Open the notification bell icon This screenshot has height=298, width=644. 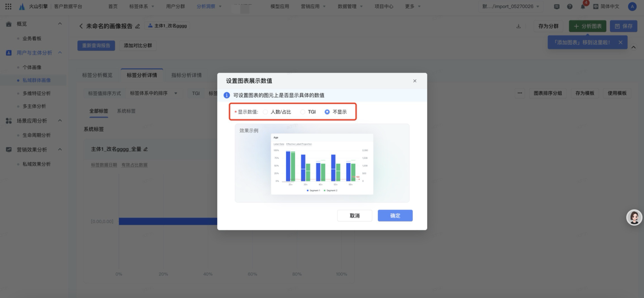(x=583, y=7)
